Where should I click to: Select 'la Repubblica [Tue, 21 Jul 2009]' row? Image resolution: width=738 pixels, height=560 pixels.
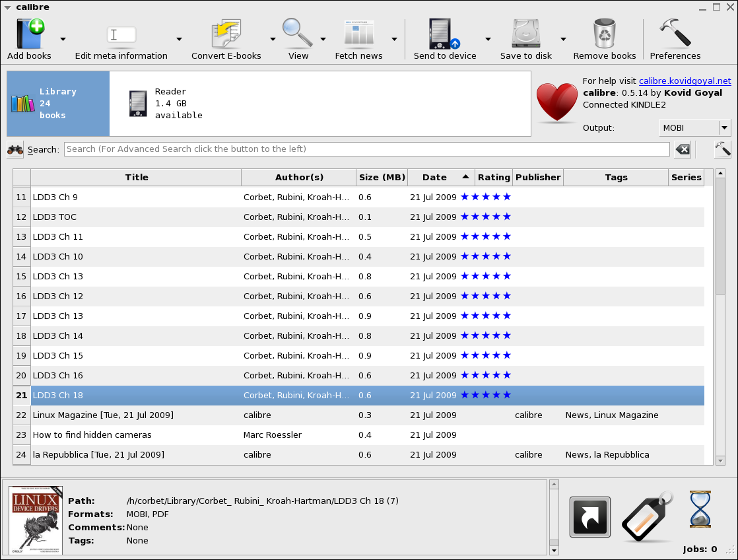click(x=368, y=454)
